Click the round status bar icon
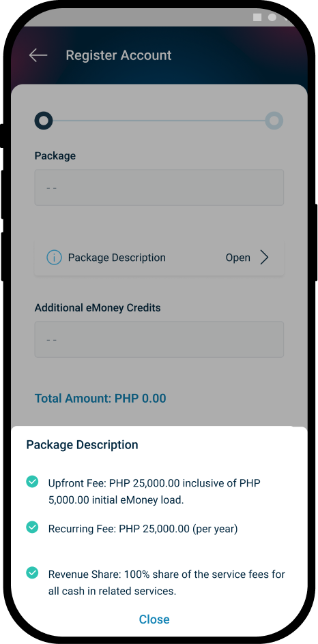 pyautogui.click(x=272, y=17)
